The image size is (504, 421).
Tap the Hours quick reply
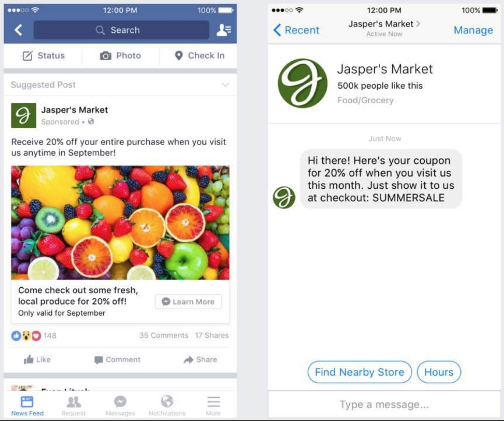click(439, 372)
